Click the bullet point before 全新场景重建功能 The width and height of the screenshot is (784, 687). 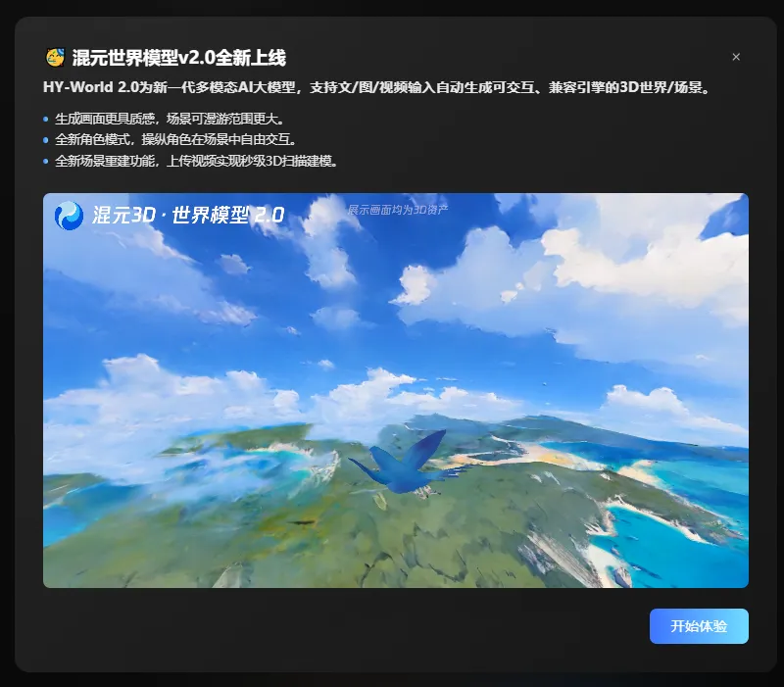pos(43,162)
